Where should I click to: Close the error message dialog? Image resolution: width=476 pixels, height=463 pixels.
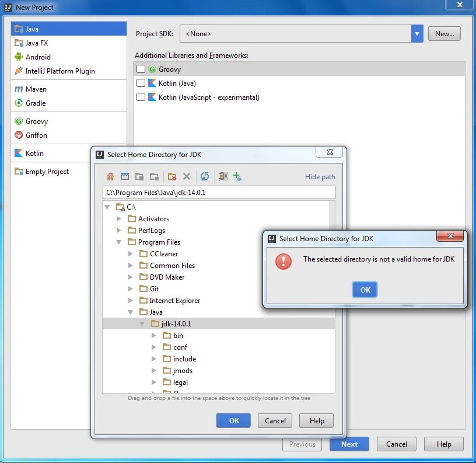[450, 236]
